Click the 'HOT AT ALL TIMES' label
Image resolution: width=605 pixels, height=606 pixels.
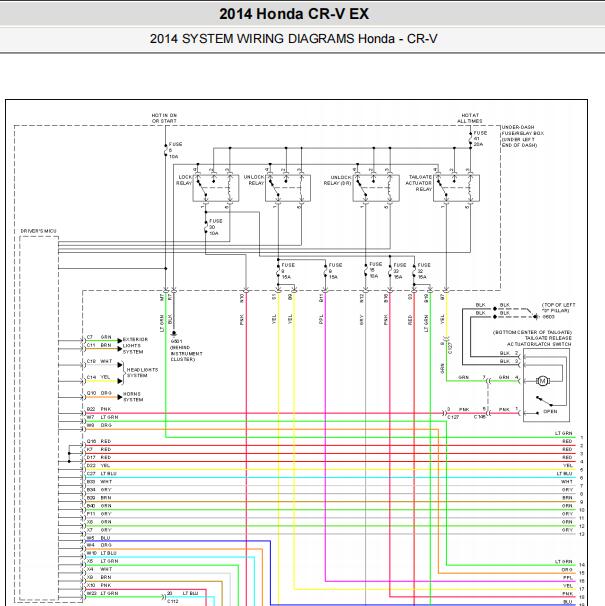[x=470, y=118]
